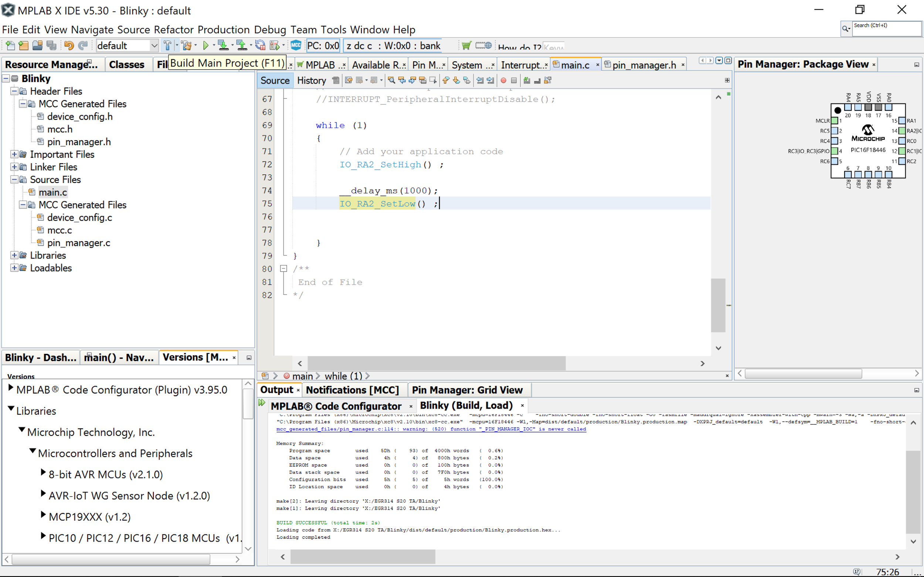The width and height of the screenshot is (924, 577).
Task: Switch to Pin Manager: Grid View tab
Action: (x=467, y=390)
